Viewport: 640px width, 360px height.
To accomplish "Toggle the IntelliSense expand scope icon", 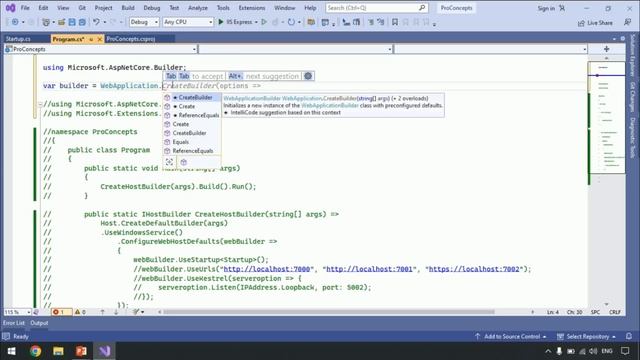I will (169, 162).
